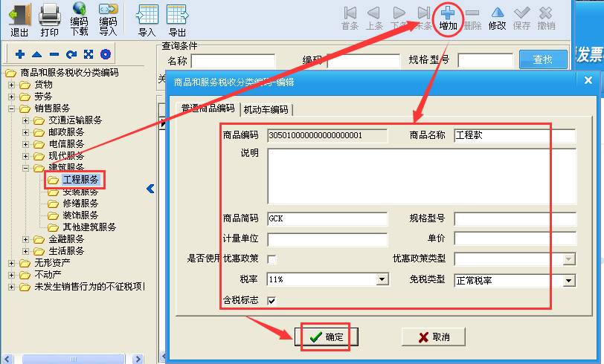Click the 确定 confirm button
604x364 pixels.
327,337
